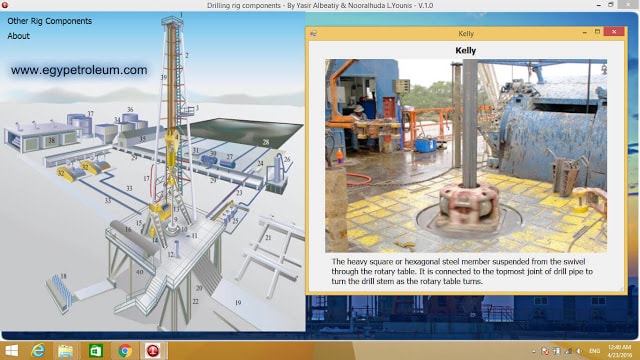
Task: Select component 2 on the derrick
Action: pyautogui.click(x=187, y=55)
